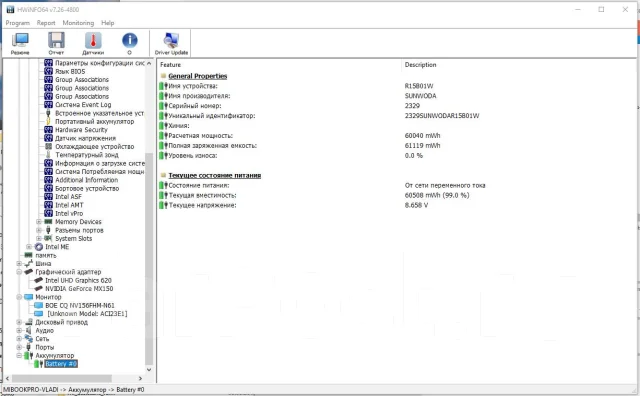Open the Help menu
Image resolution: width=640 pixels, height=396 pixels.
[108, 23]
